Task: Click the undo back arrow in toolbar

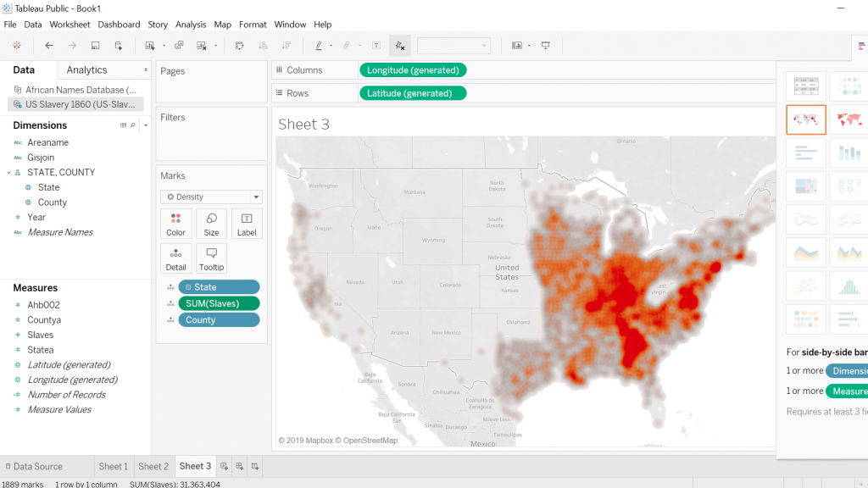Action: point(49,46)
